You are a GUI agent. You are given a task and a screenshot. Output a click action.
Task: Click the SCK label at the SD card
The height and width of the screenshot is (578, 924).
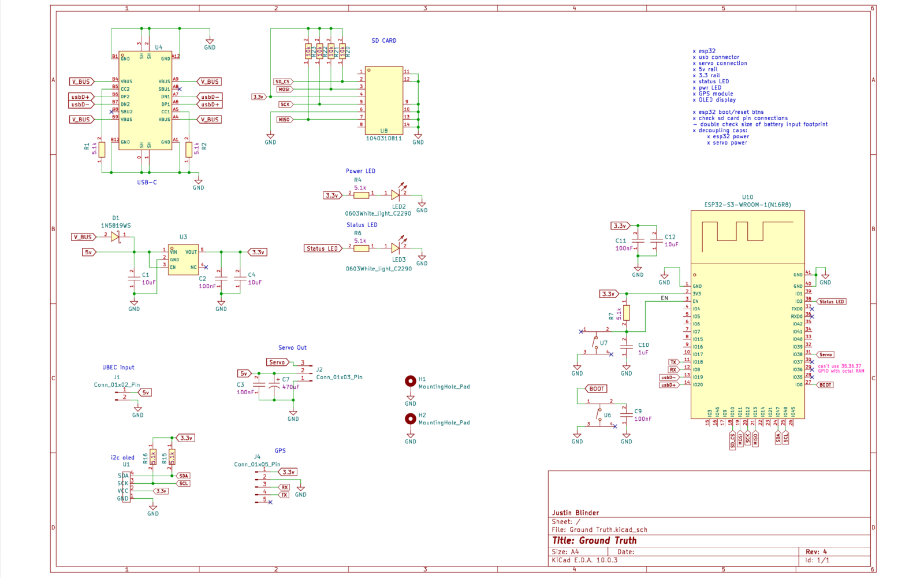point(286,105)
